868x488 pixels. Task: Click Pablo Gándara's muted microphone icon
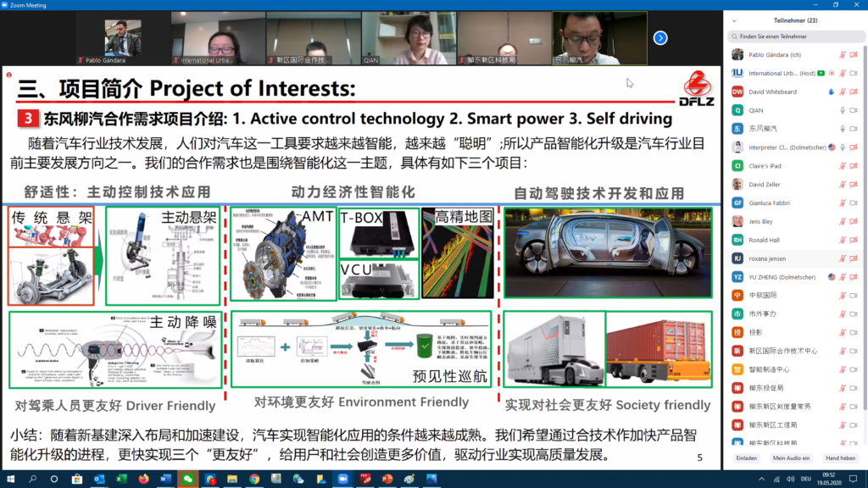[842, 55]
